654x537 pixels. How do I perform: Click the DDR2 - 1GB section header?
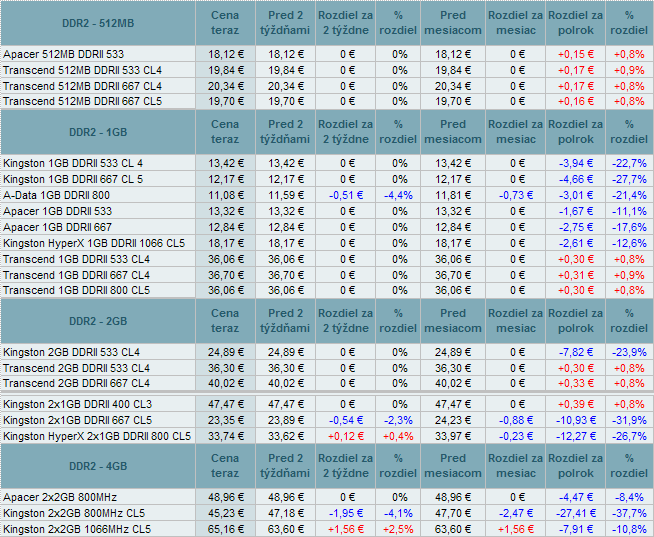click(x=98, y=132)
